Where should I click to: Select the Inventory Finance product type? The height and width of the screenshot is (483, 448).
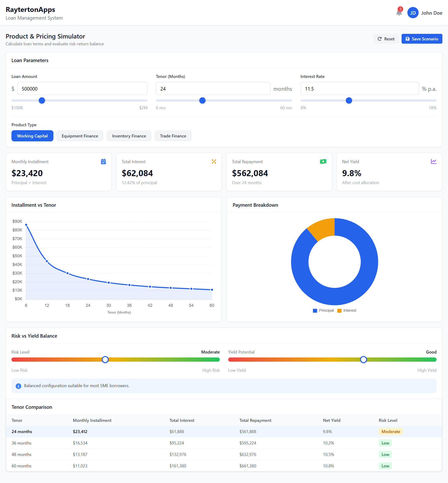click(129, 136)
